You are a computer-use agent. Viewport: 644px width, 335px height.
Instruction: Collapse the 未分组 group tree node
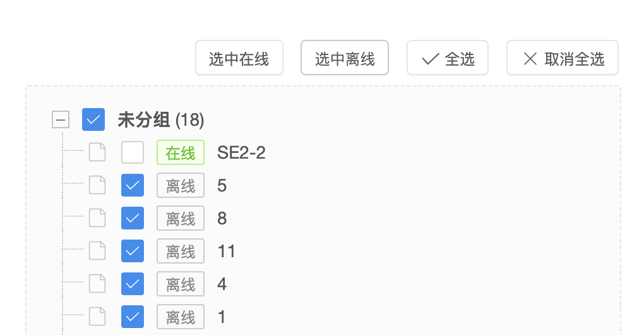point(61,119)
